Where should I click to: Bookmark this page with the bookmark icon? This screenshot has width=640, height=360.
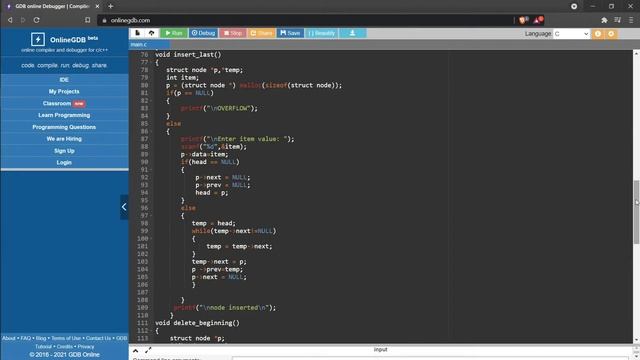pyautogui.click(x=87, y=20)
